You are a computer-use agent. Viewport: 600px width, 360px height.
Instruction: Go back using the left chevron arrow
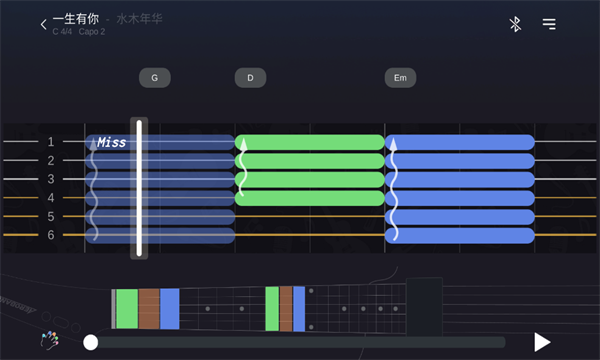[44, 24]
